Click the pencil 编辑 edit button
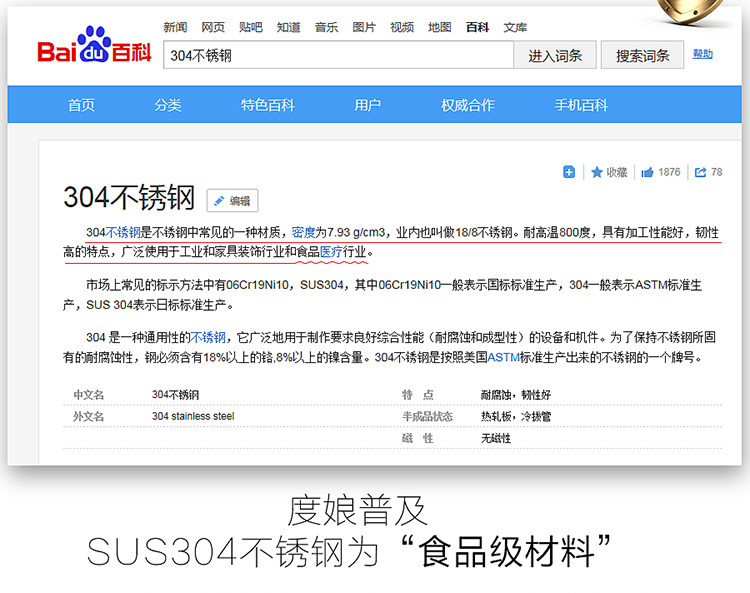This screenshot has height=593, width=750. coord(232,201)
